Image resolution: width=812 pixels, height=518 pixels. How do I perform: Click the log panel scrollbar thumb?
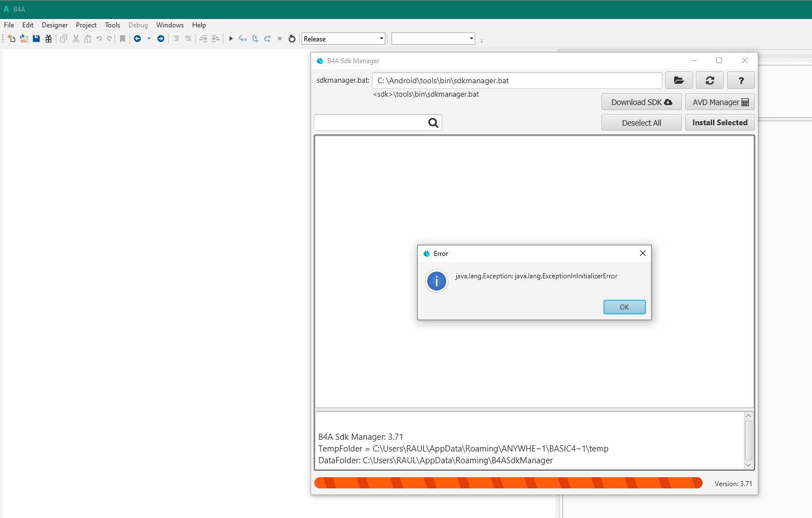[x=748, y=440]
